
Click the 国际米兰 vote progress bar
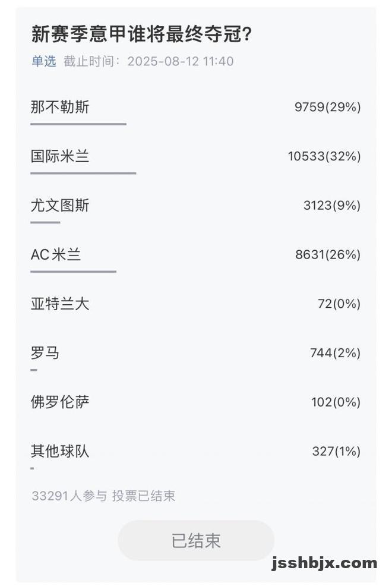tap(83, 174)
